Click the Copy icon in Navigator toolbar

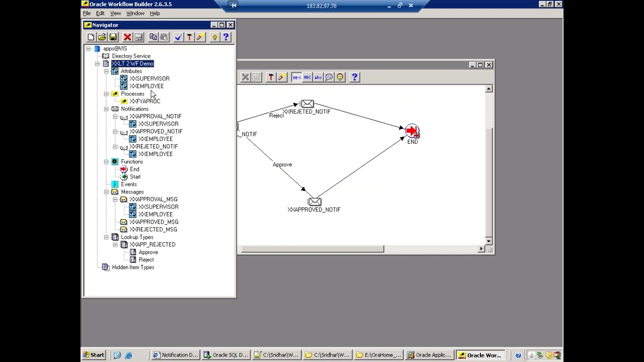[153, 37]
